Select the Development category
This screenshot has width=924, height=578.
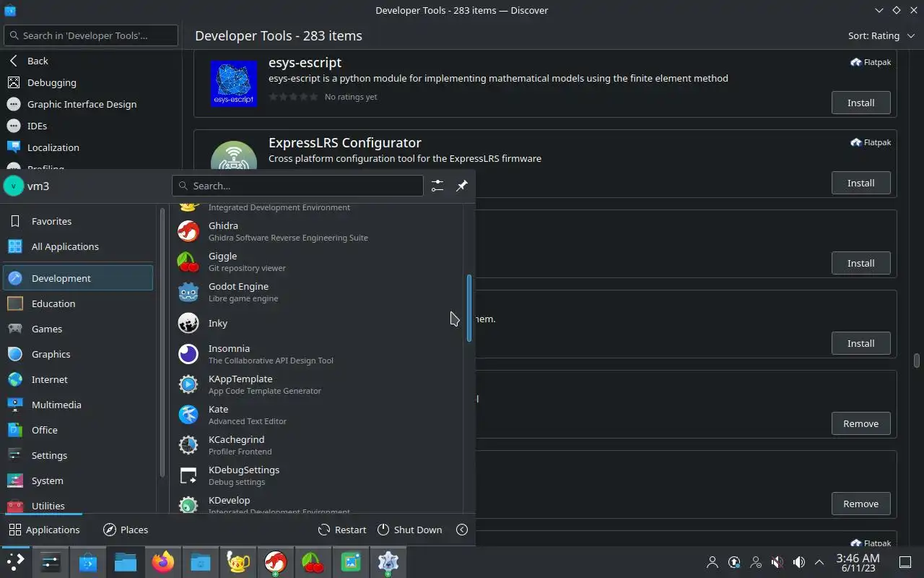click(78, 278)
